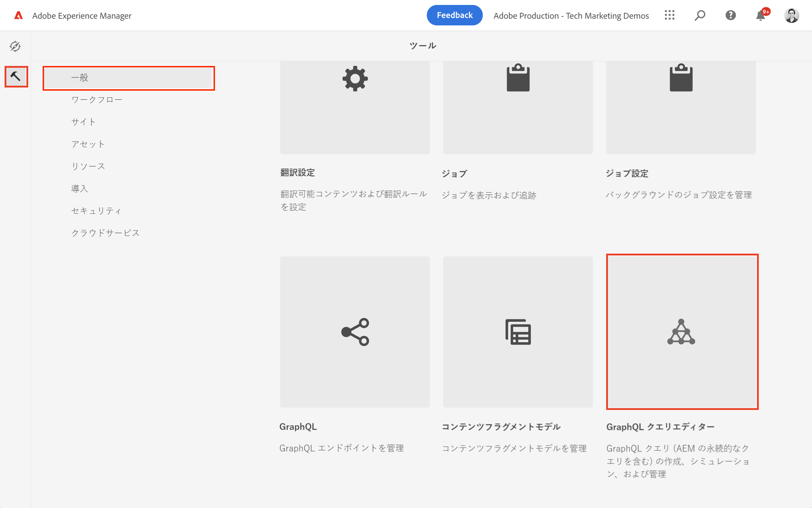Screen dimensions: 812x508
Task: Open the GraphQL endpoints share-icon card
Action: pos(355,332)
